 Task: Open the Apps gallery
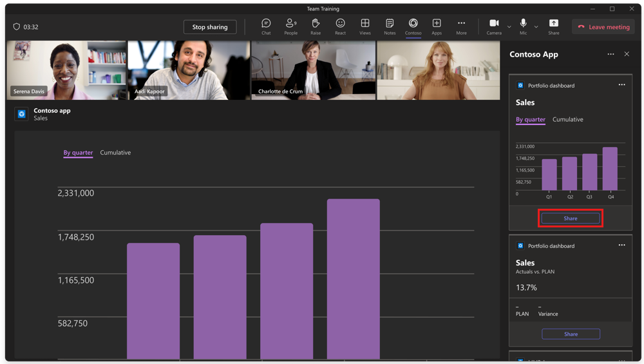pos(437,26)
